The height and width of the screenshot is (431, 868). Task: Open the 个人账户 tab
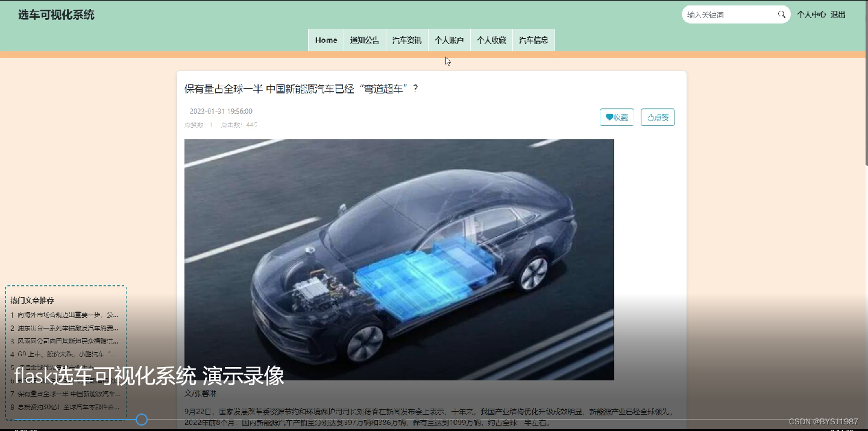449,40
